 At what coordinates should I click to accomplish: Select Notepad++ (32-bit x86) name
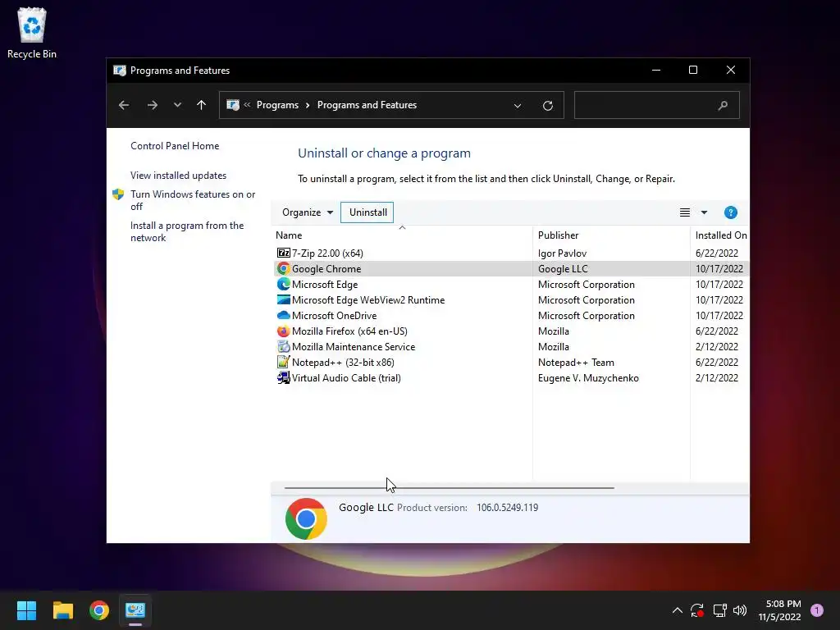click(343, 362)
